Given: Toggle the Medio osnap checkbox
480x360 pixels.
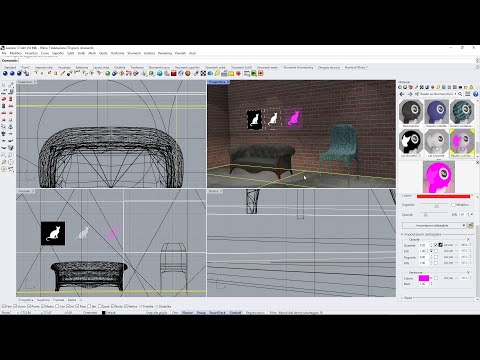Looking at the screenshot, I should [43, 306].
